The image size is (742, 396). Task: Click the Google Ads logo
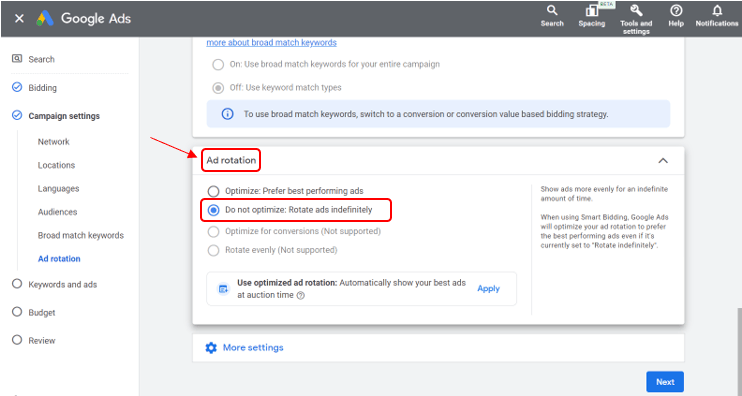click(x=84, y=18)
